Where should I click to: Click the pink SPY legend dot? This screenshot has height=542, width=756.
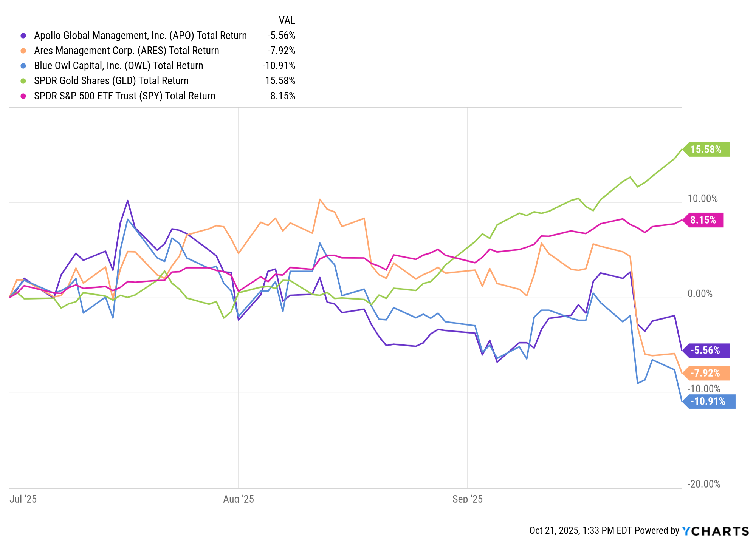point(23,96)
